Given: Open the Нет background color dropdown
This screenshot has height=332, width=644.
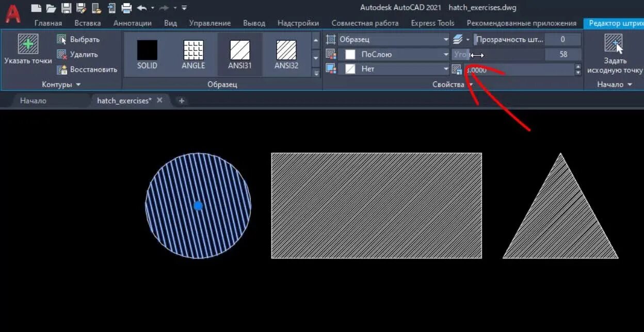Looking at the screenshot, I should [x=394, y=69].
